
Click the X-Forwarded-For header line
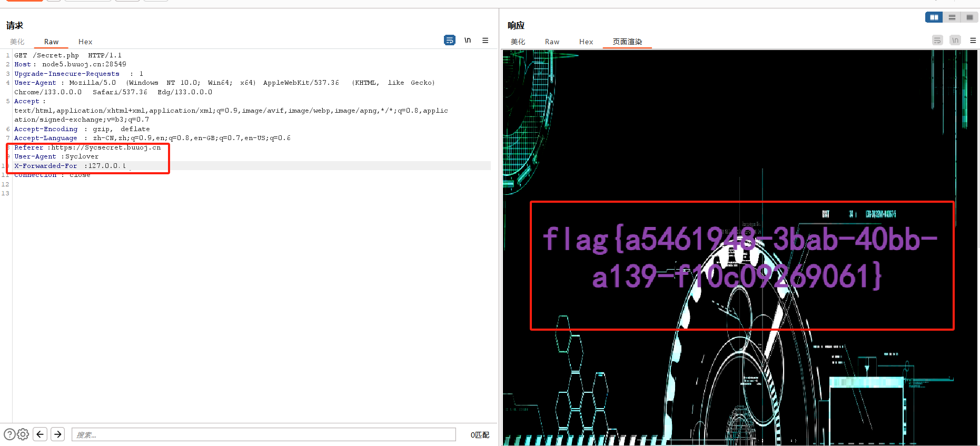tap(70, 166)
